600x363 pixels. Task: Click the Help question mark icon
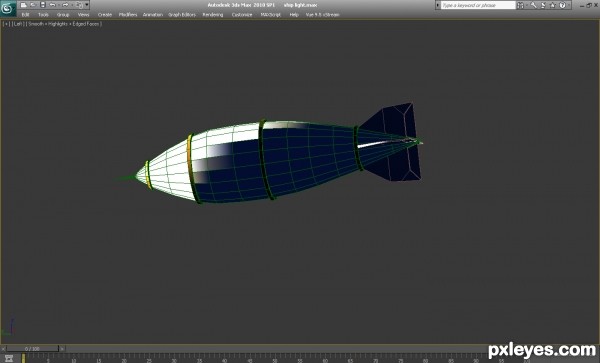562,5
